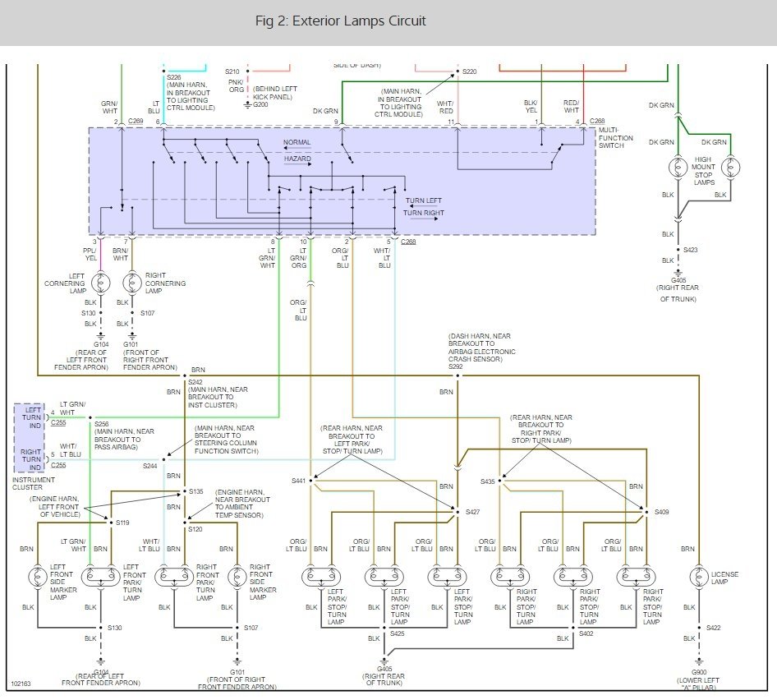Click the left front side marker lamp symbol

pos(38,577)
